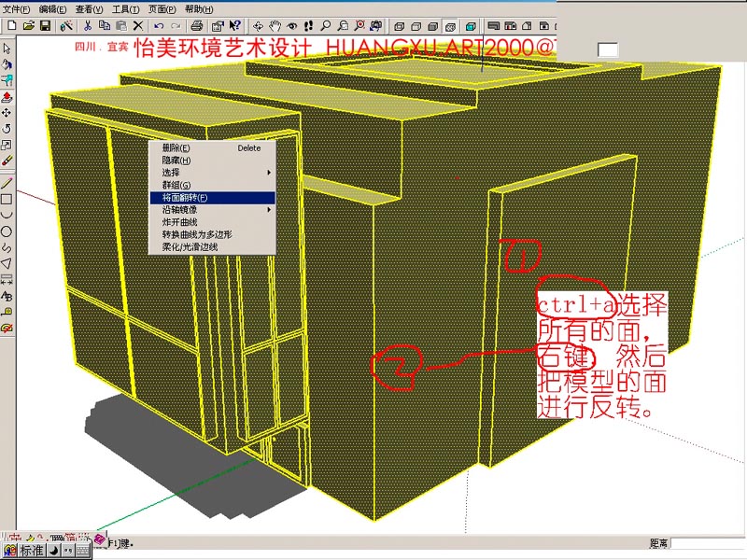The image size is (747, 560).
Task: Select the Dimension tool
Action: (x=7, y=279)
